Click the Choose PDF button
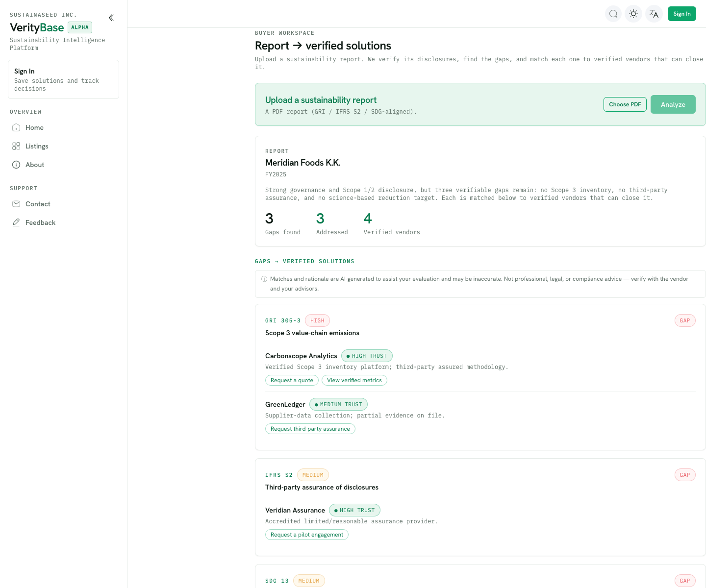Screen dimensions: 706x588 pos(625,104)
